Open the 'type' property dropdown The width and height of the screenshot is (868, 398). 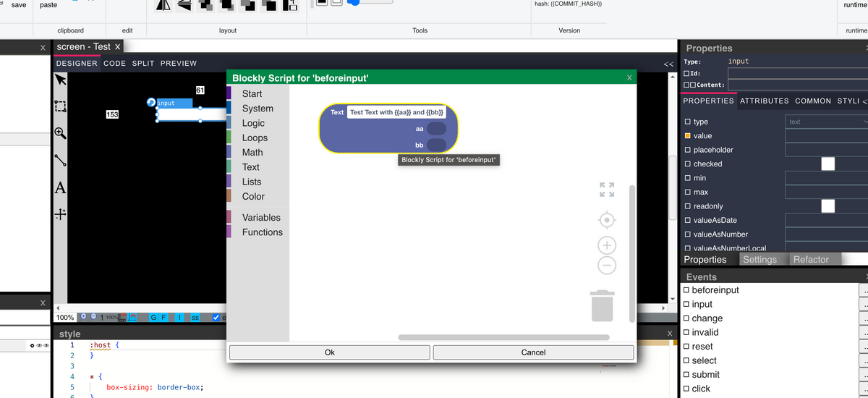[x=825, y=122]
